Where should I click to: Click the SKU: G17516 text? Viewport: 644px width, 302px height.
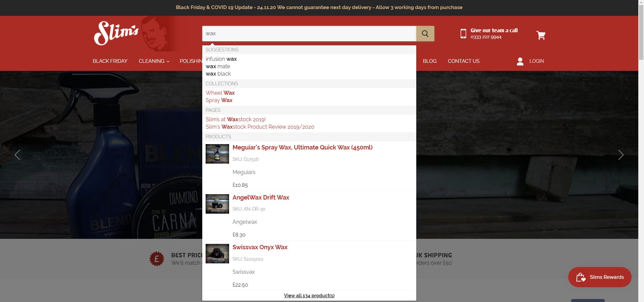(246, 159)
